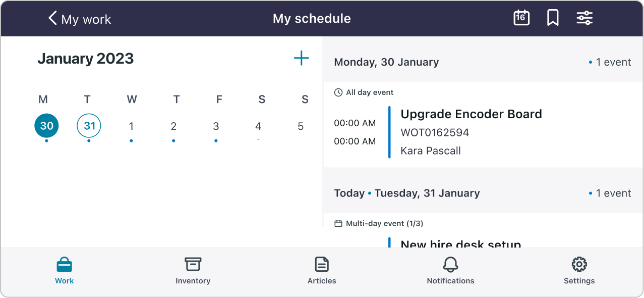Select Tuesday 31 in the calendar

coord(89,126)
